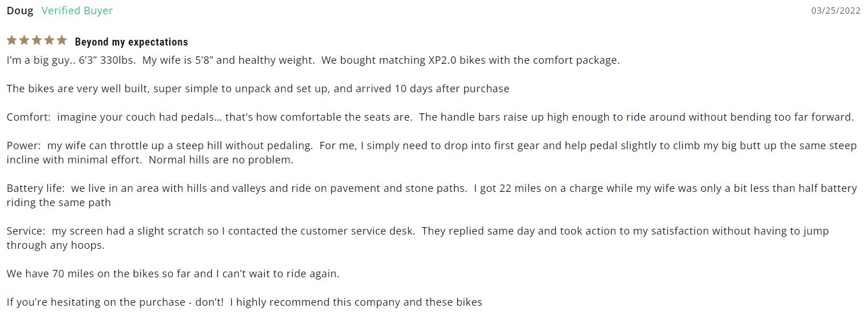This screenshot has width=868, height=312.
Task: Click the review date 03/25/2022
Action: pos(836,11)
